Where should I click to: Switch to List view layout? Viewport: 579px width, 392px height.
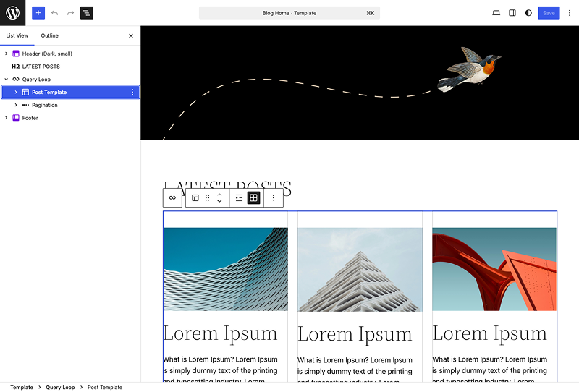[240, 198]
